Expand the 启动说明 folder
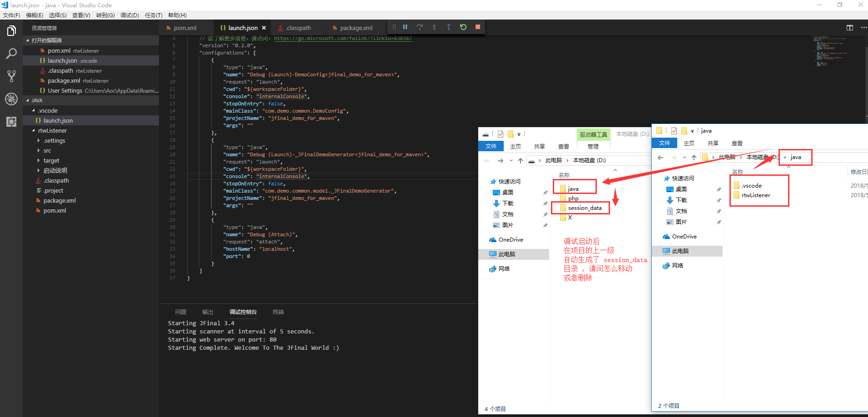 [39, 171]
